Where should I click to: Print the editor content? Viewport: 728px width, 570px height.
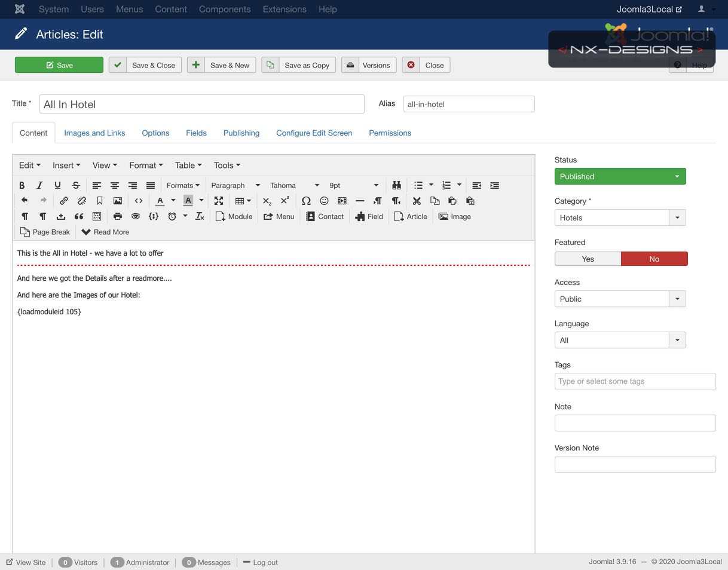coord(118,216)
